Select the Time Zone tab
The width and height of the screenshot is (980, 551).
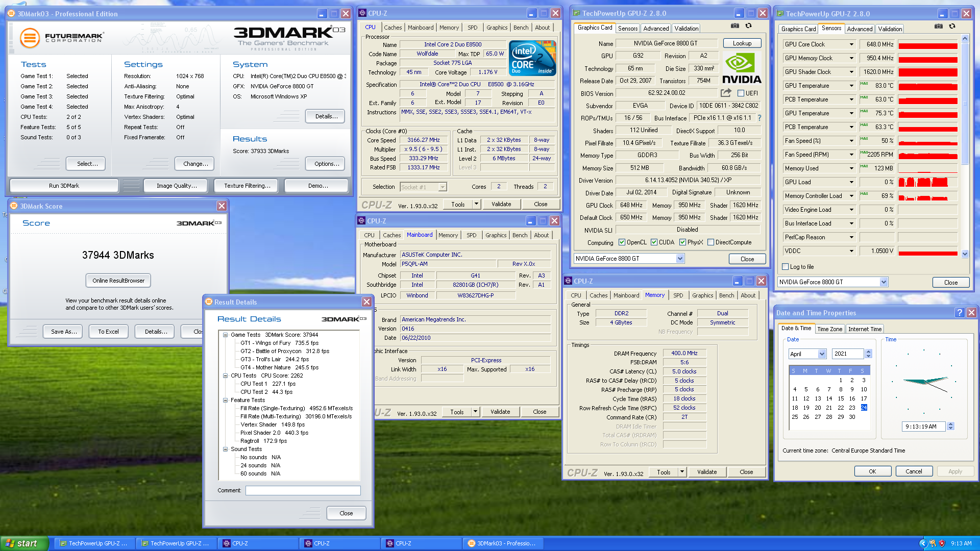[x=829, y=329]
